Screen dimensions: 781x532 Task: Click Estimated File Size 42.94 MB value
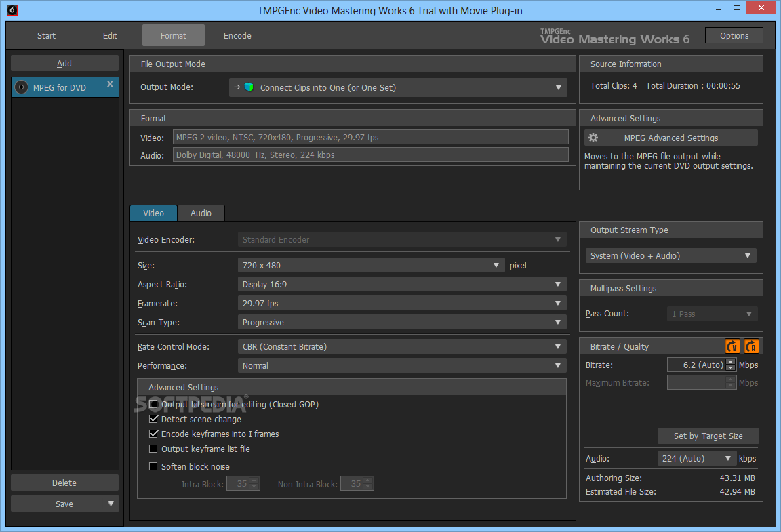tap(737, 491)
